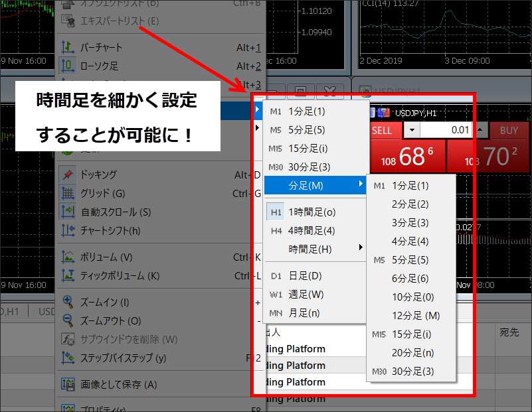Click the zoom in magnifier (ズームイン)
Viewport: 532px width, 412px height.
(68, 302)
